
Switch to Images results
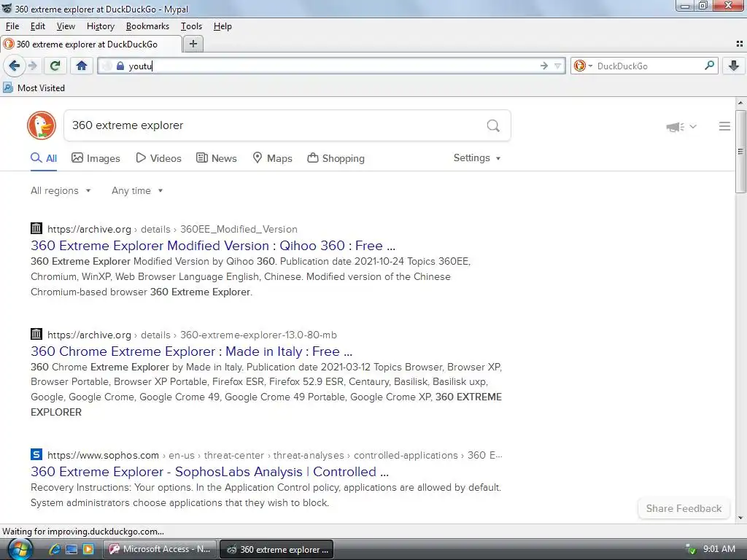[96, 158]
